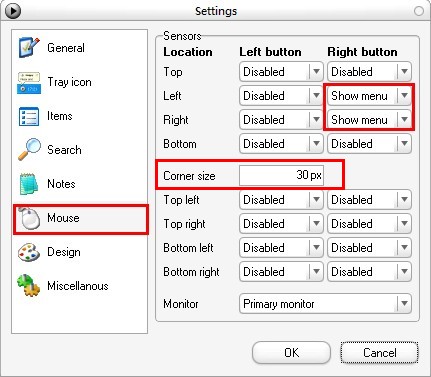The height and width of the screenshot is (377, 431).
Task: Confirm settings with the OK button
Action: 291,353
